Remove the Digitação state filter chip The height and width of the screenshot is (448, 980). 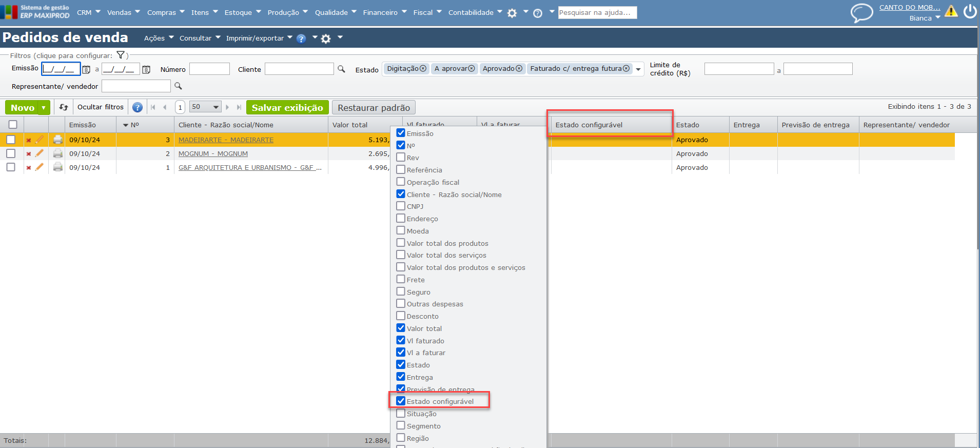click(423, 68)
